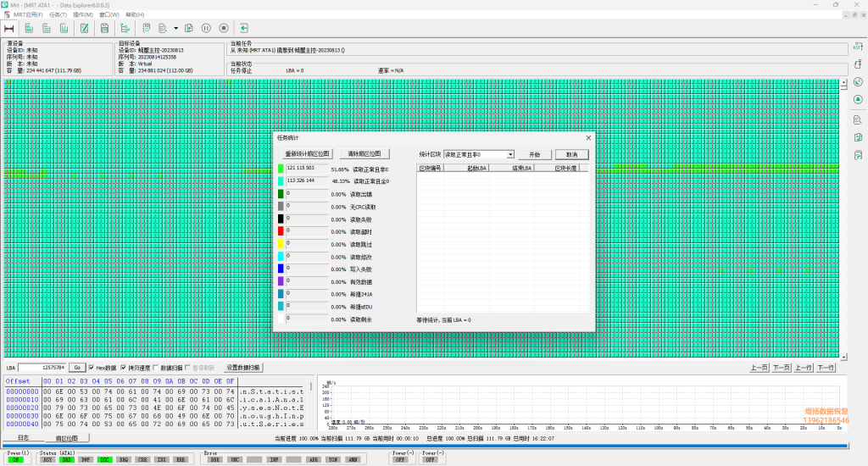
Task: Open the 操作(M) menu
Action: click(x=83, y=15)
